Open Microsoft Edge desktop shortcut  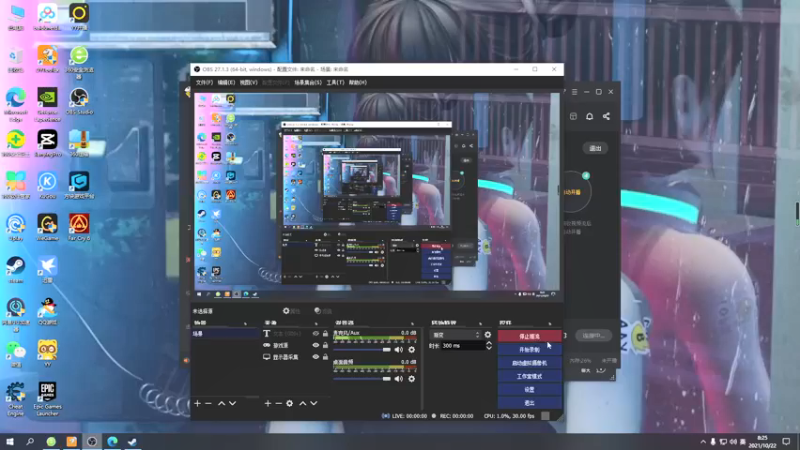pos(16,104)
